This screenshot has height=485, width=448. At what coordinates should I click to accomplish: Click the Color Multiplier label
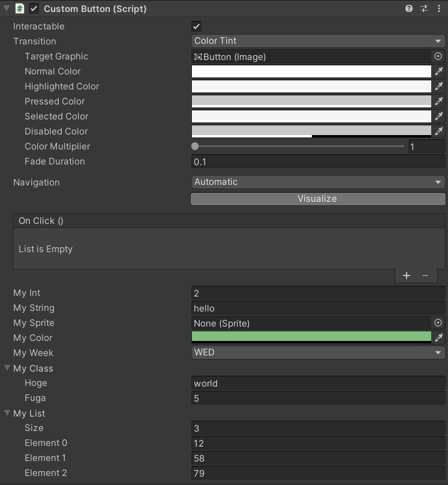58,146
